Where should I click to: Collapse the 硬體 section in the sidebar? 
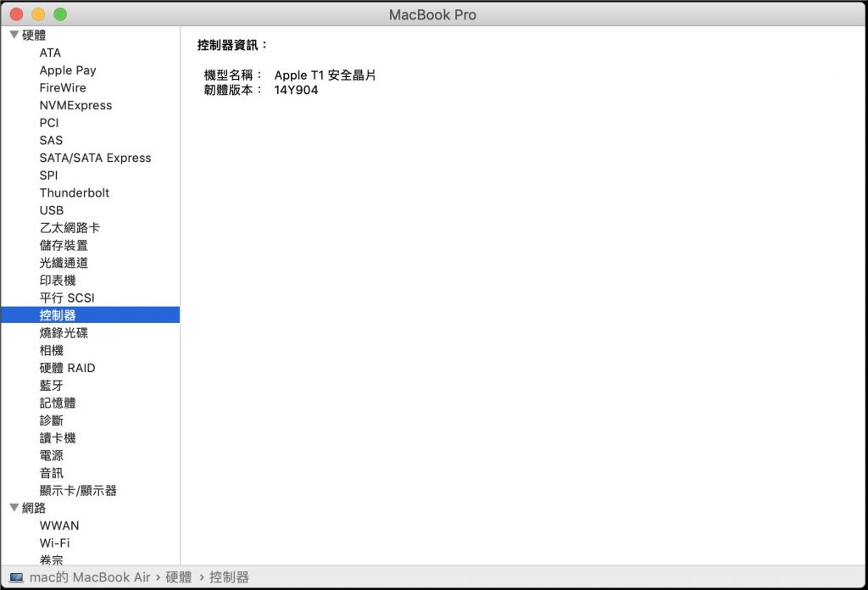click(x=14, y=35)
